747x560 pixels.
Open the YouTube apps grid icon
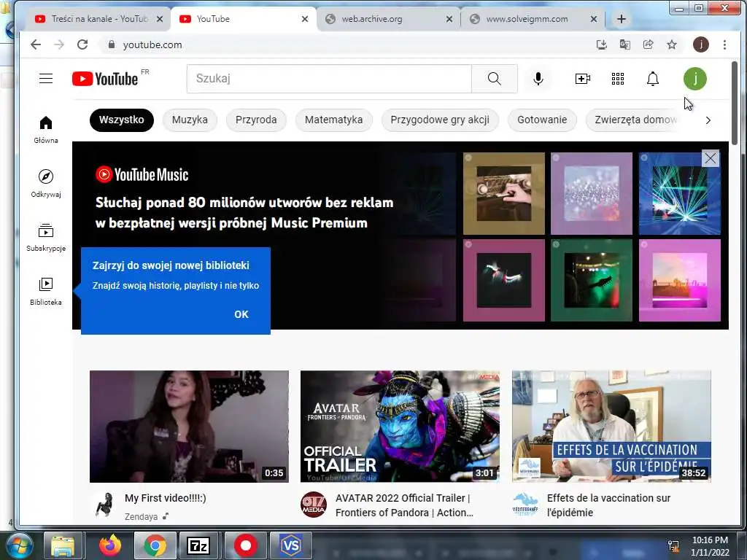[x=618, y=79]
